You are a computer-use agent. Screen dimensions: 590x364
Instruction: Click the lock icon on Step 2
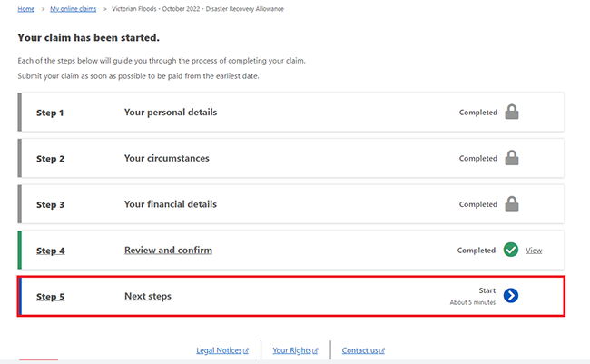512,158
